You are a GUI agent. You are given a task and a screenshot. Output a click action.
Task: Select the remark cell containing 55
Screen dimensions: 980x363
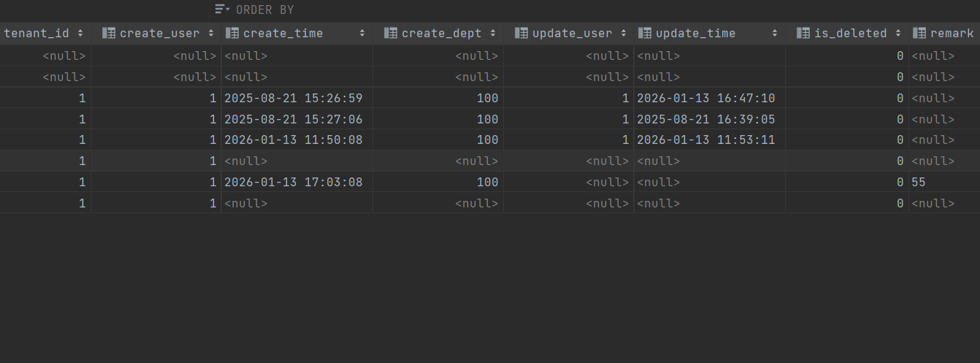click(919, 182)
